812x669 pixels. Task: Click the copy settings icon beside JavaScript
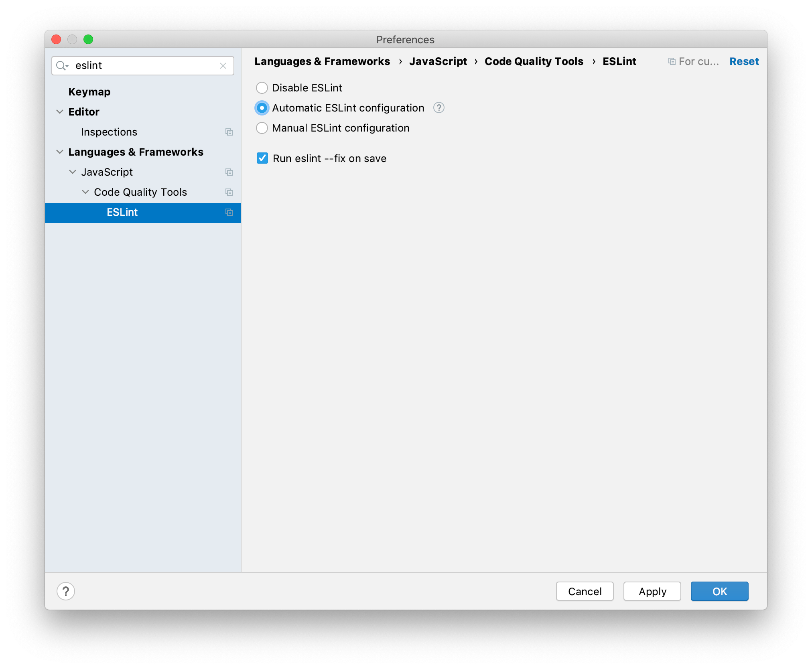[229, 172]
